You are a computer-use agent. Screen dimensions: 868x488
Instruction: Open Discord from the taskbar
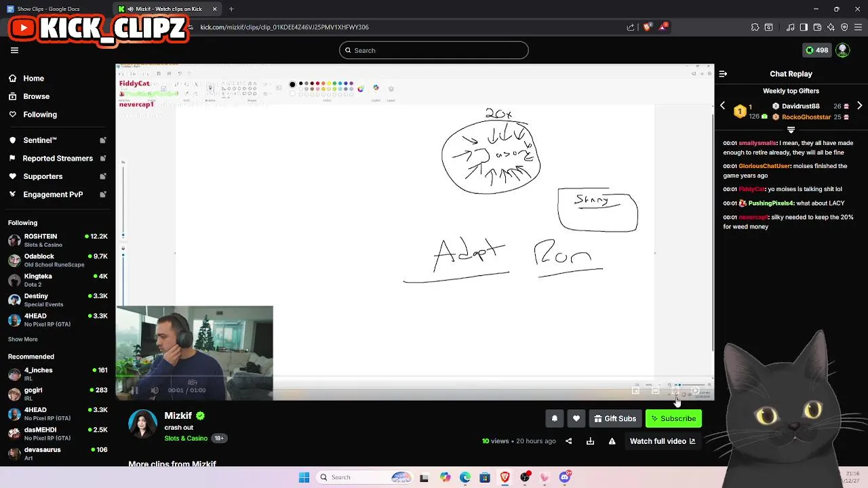click(565, 477)
